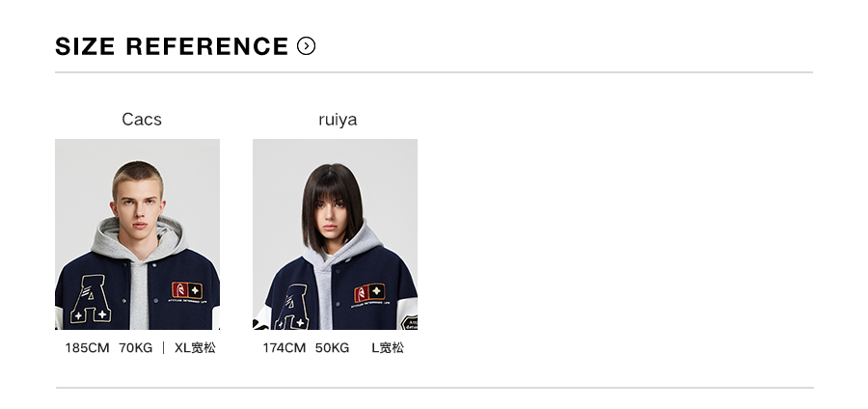Click the black sleeve badge on ruiya's jacket
This screenshot has height=409, width=868.
coord(409,322)
